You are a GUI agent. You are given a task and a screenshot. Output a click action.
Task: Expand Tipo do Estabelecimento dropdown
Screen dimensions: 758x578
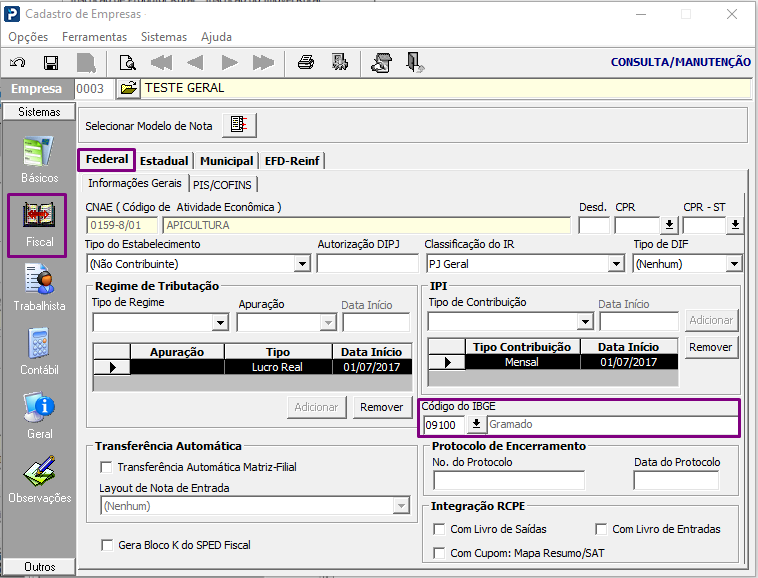coord(302,264)
